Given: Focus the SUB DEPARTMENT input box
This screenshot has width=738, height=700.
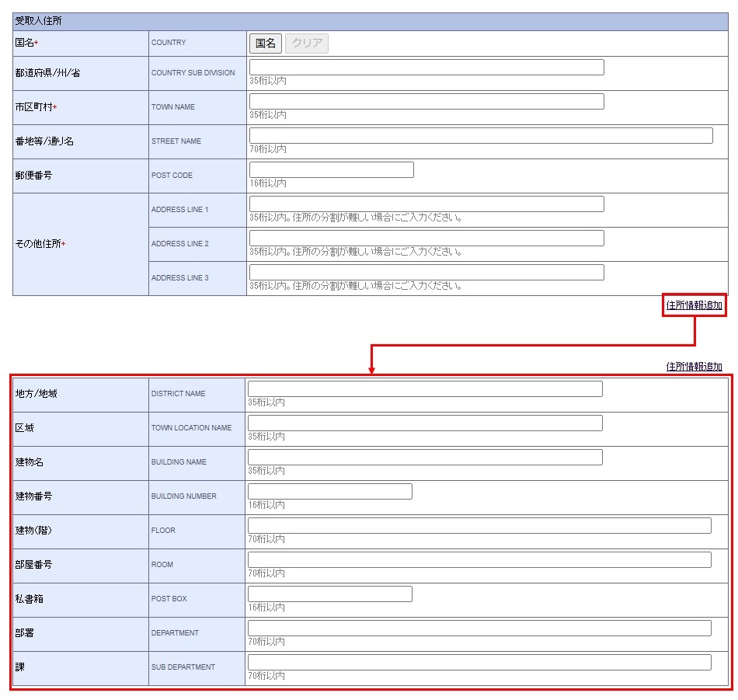Looking at the screenshot, I should point(479,663).
